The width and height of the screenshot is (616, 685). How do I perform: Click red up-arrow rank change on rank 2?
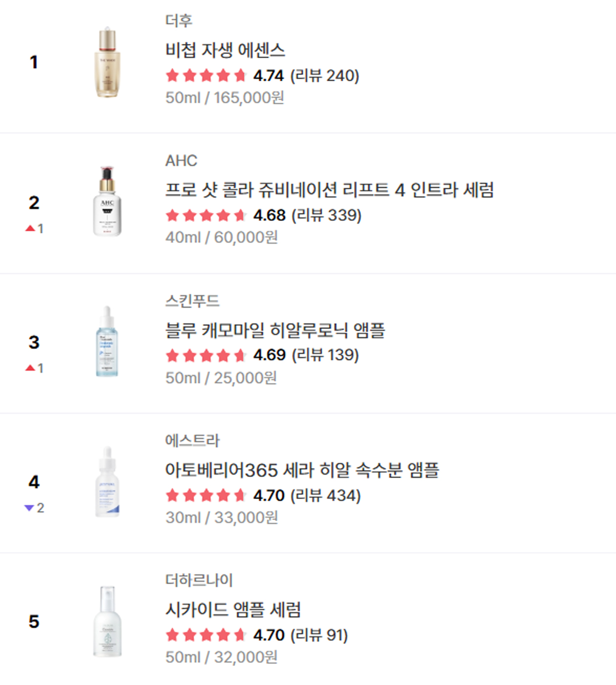point(34,228)
